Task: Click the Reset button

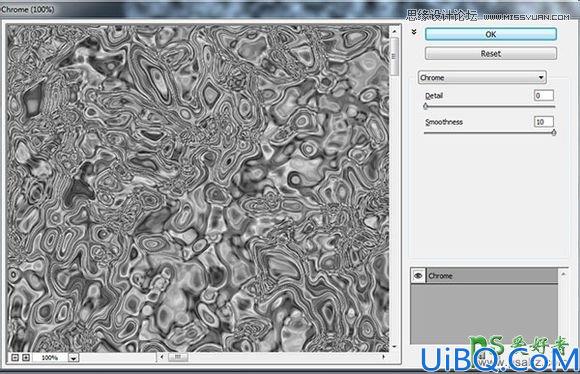Action: click(x=491, y=54)
